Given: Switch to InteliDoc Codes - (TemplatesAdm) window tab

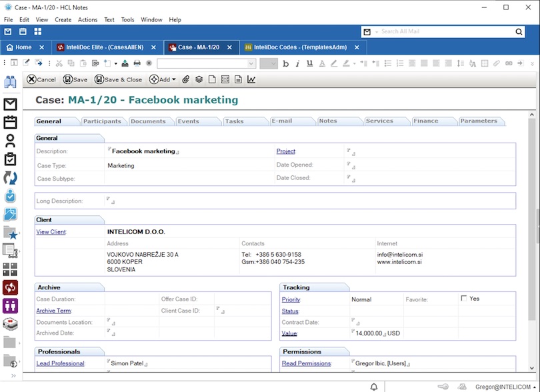Looking at the screenshot, I should pos(300,47).
